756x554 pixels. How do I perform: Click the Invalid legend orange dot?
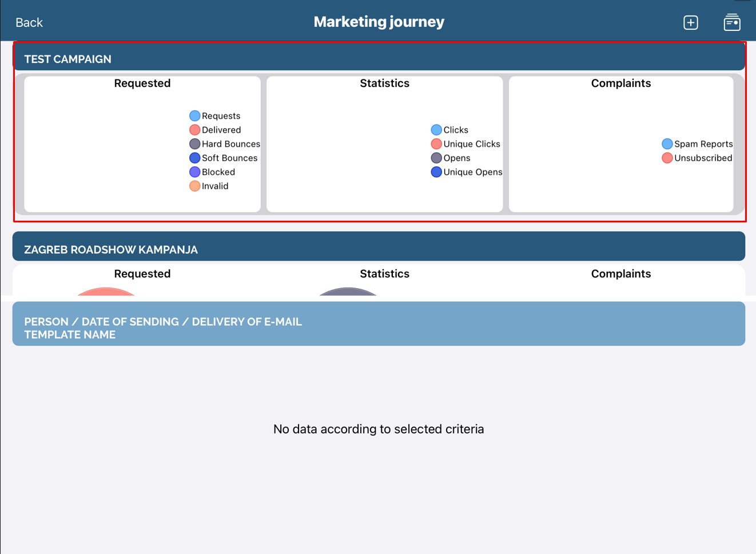(x=194, y=186)
